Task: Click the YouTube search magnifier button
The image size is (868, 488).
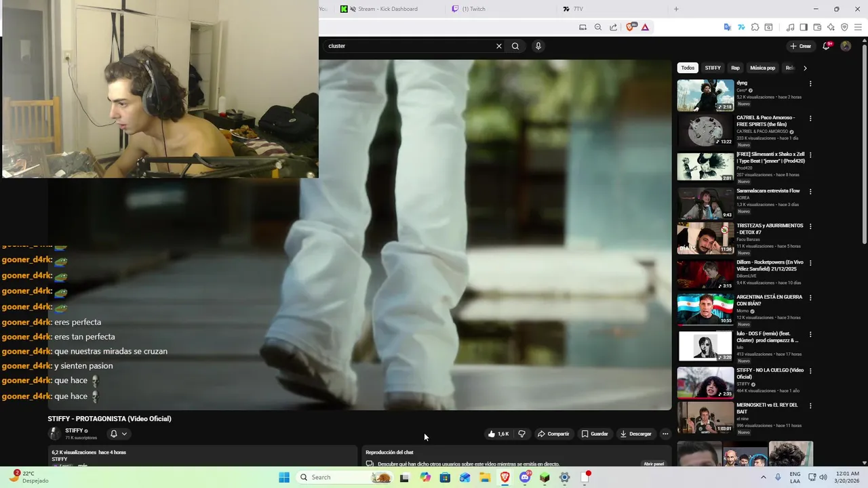Action: [515, 46]
